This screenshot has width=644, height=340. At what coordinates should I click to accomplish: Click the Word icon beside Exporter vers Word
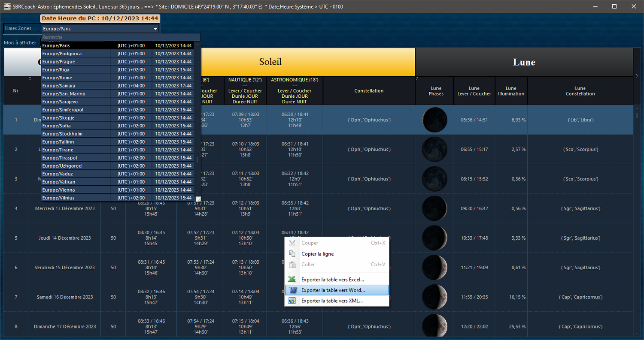(x=292, y=290)
